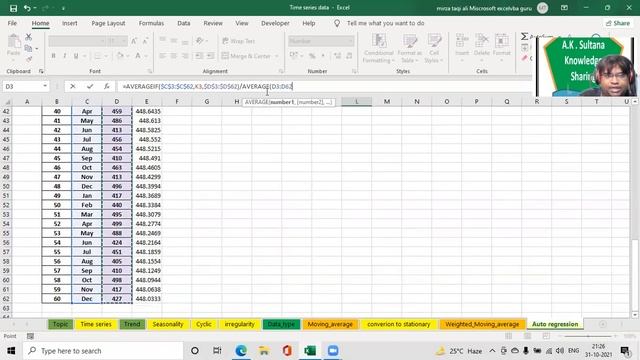Click the Fill Color bucket icon
The image size is (640, 360).
pos(120,56)
